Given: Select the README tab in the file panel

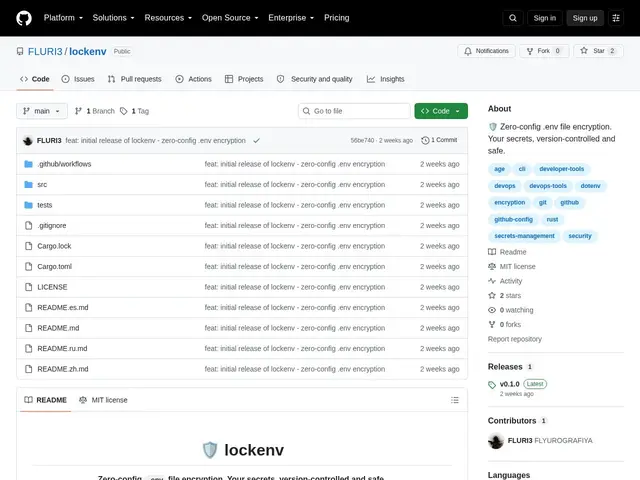Looking at the screenshot, I should click(x=45, y=400).
